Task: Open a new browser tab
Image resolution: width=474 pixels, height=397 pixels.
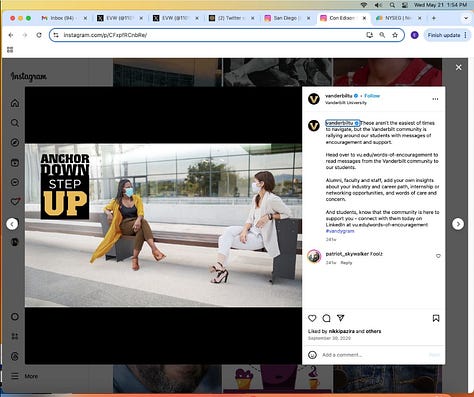Action: coord(434,18)
